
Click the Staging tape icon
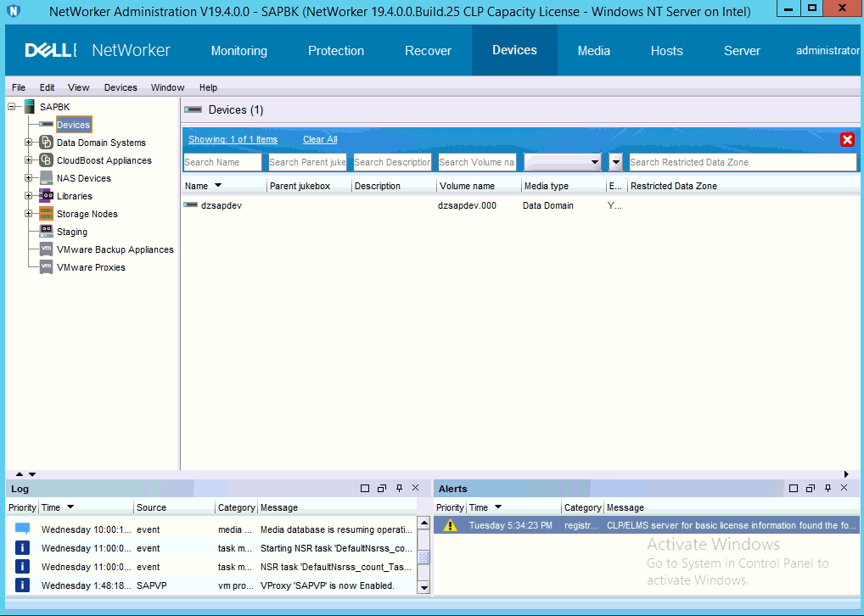(x=47, y=232)
